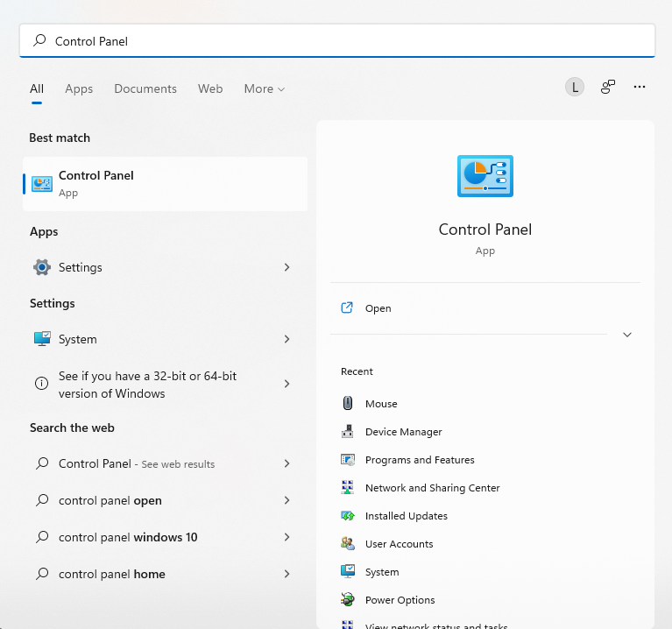This screenshot has width=672, height=629.
Task: Open Device Manager from Recent
Action: 485,432
